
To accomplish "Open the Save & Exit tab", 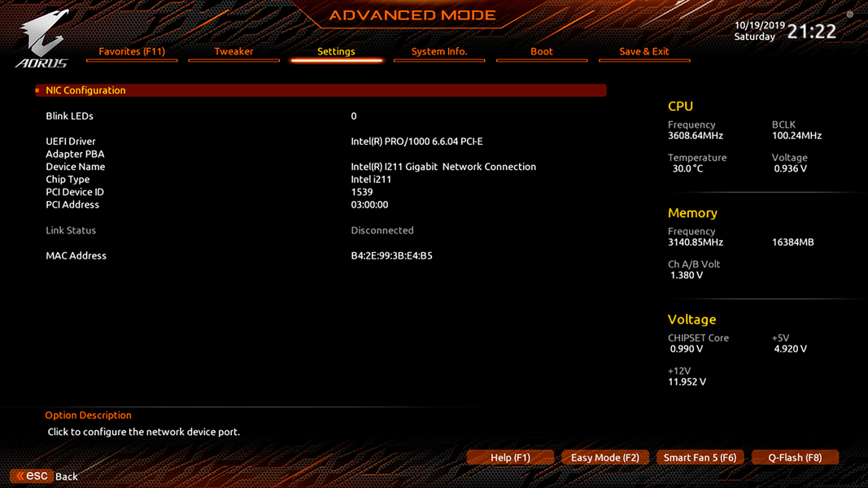I will click(x=643, y=51).
